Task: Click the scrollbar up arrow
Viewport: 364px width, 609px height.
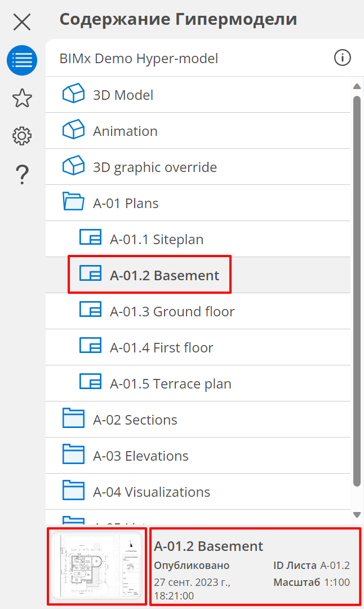Action: tap(357, 86)
